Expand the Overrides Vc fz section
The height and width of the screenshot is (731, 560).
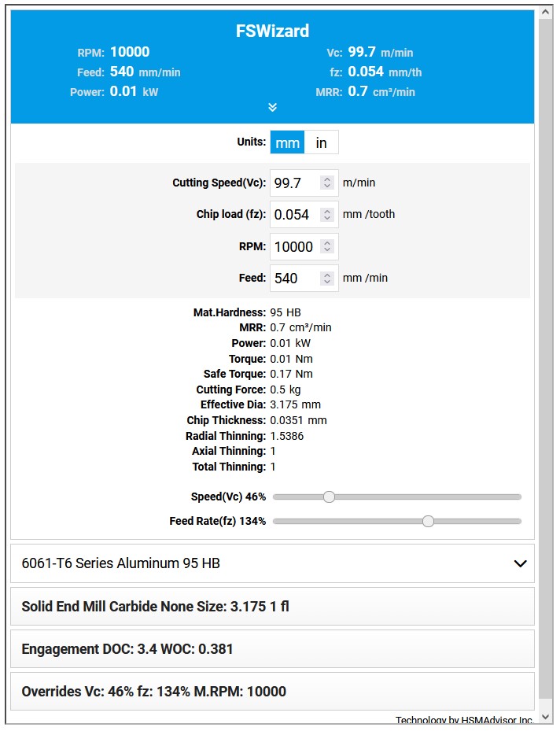(273, 692)
